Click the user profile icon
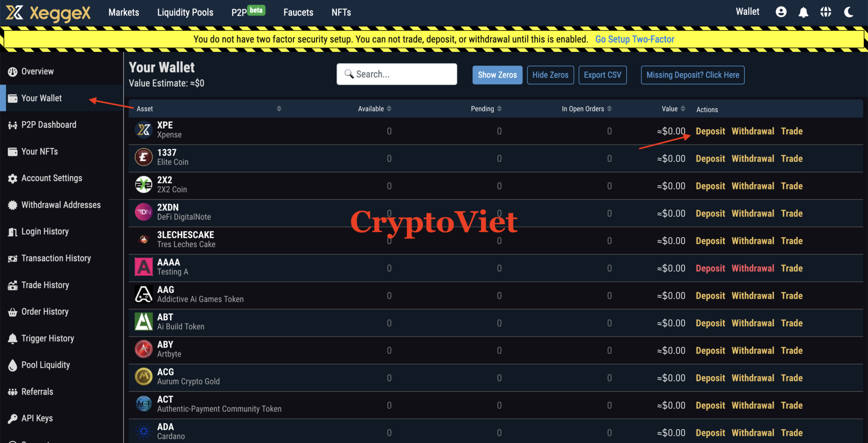This screenshot has height=443, width=868. (781, 12)
